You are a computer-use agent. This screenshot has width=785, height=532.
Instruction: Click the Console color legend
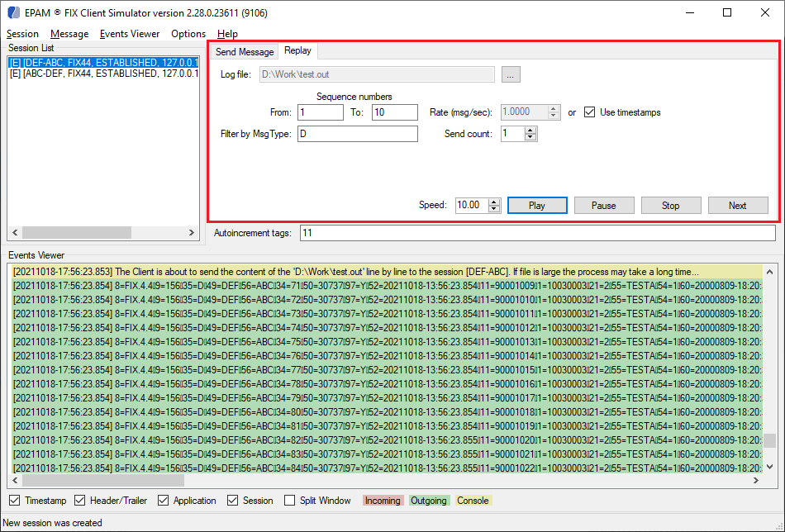coord(473,501)
